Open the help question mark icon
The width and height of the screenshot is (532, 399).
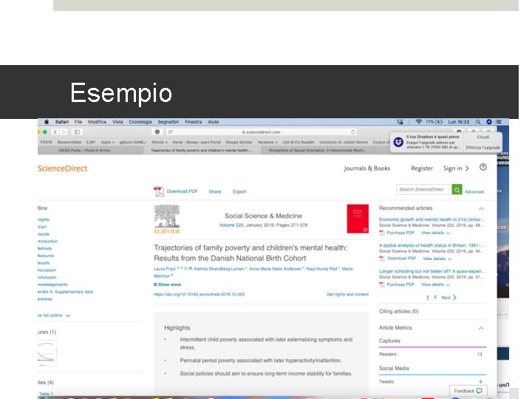pos(482,167)
